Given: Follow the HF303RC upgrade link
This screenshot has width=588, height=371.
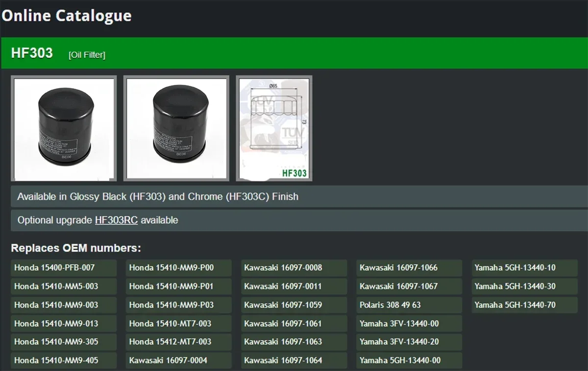Looking at the screenshot, I should (x=116, y=220).
